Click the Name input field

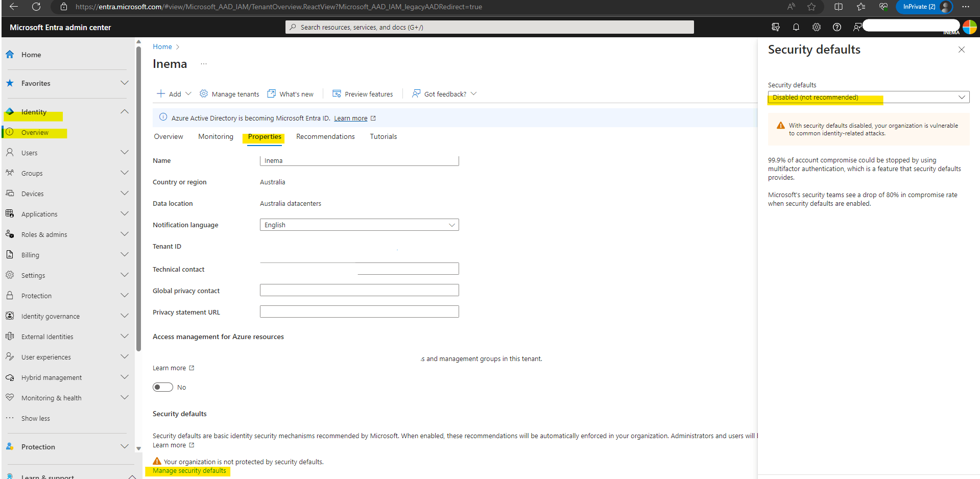click(359, 160)
